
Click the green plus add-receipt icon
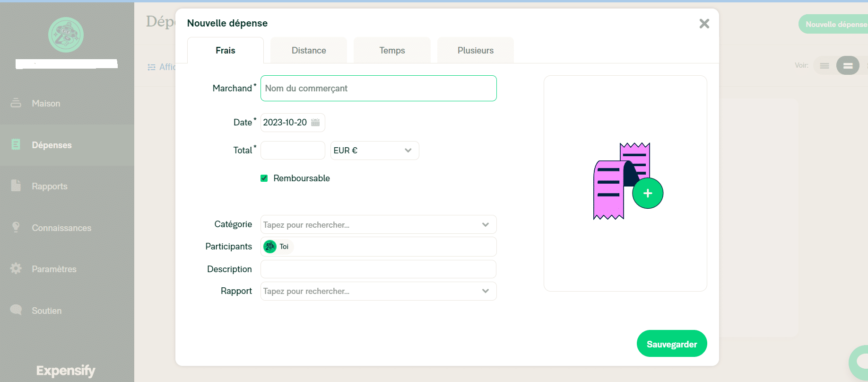point(648,193)
